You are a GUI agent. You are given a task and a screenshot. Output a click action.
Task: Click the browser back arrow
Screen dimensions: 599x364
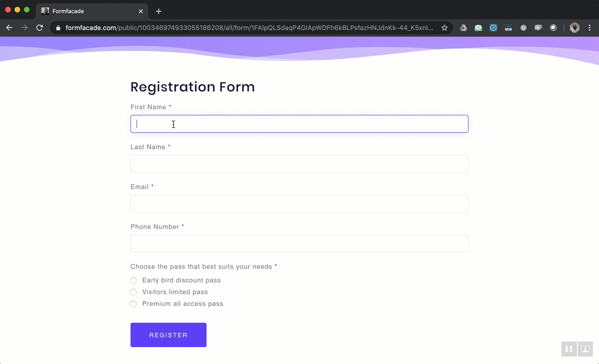(9, 28)
